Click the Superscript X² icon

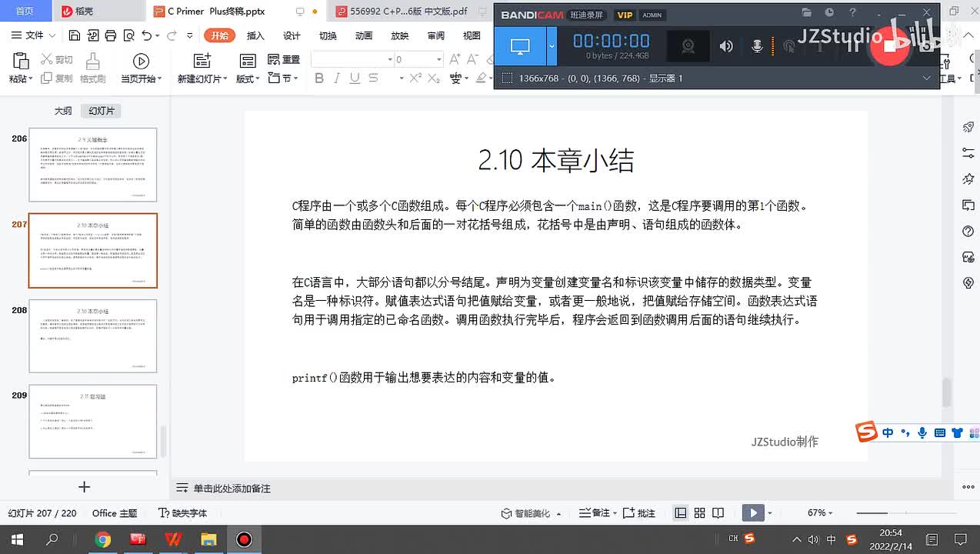[x=415, y=78]
